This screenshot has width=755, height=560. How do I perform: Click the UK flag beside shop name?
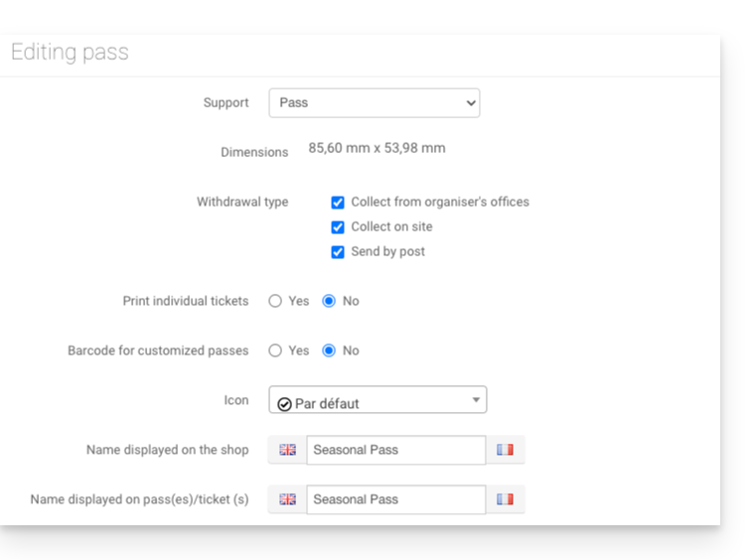click(x=288, y=450)
